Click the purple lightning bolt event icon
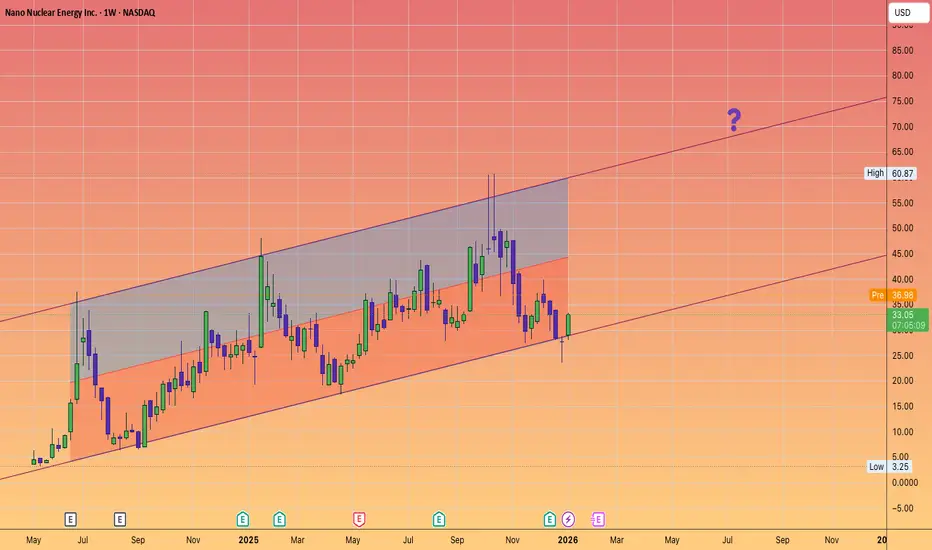 pyautogui.click(x=568, y=519)
